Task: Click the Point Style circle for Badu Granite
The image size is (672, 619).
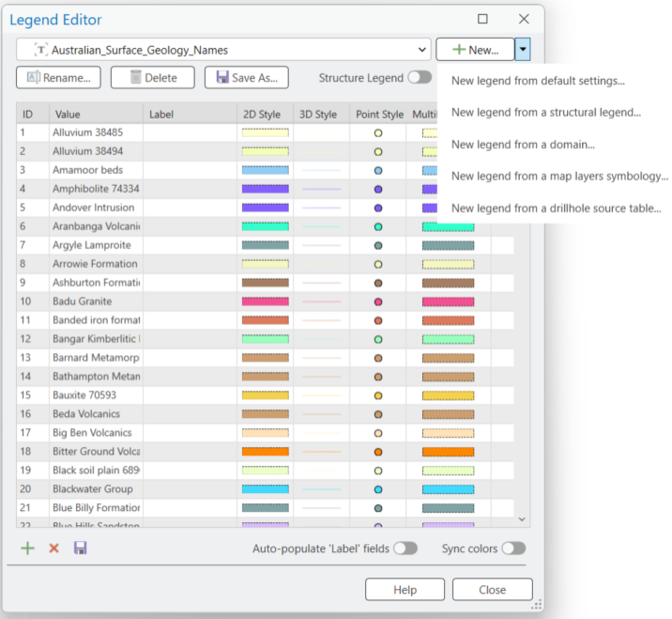Action: point(378,302)
